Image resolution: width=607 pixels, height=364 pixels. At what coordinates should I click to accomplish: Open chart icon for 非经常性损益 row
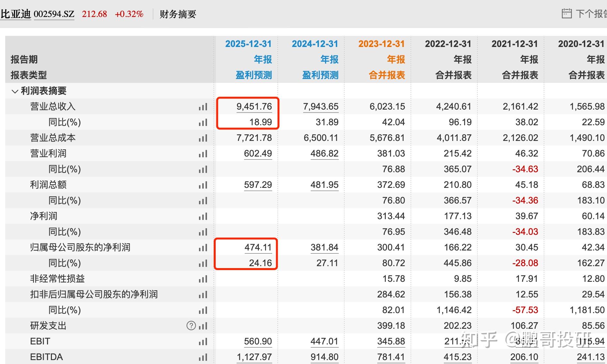click(x=203, y=279)
